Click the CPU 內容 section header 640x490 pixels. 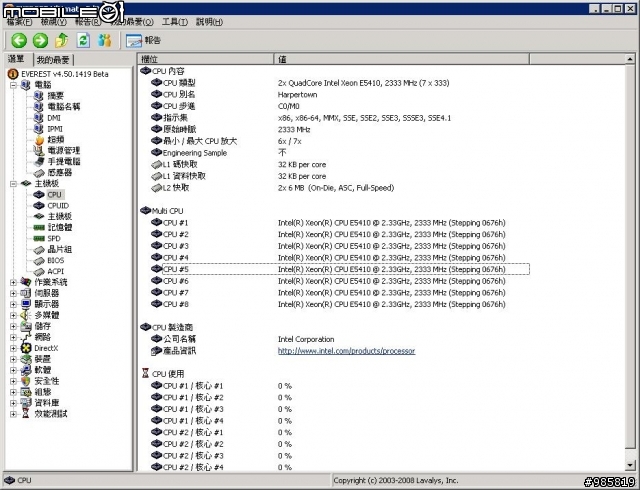coord(162,71)
